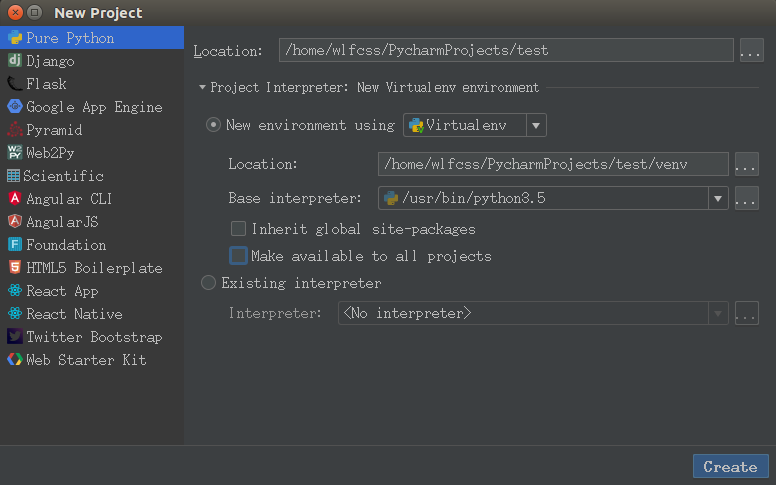Choose the HTML5 Boilerplate icon
This screenshot has width=776, height=485.
pyautogui.click(x=14, y=268)
